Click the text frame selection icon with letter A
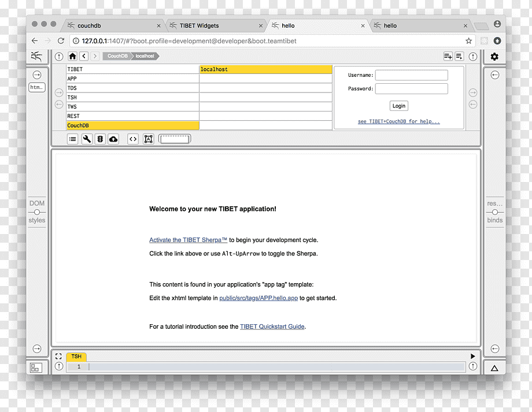 tap(148, 139)
